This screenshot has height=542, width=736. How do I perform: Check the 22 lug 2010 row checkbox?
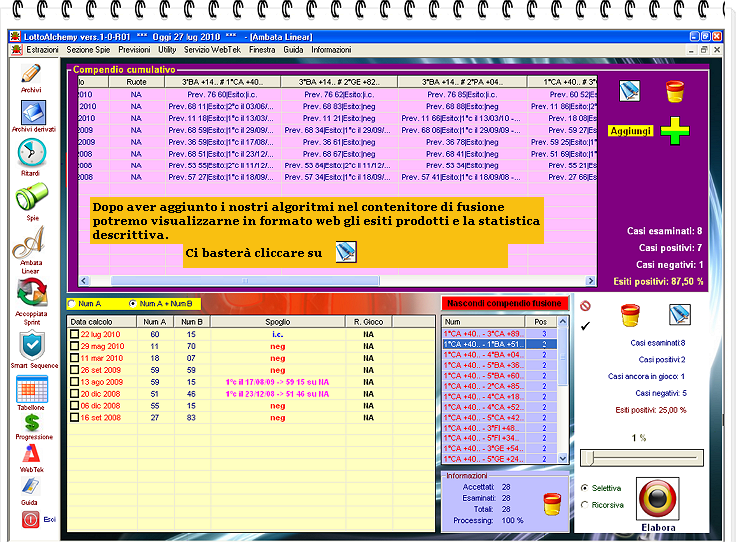74,334
